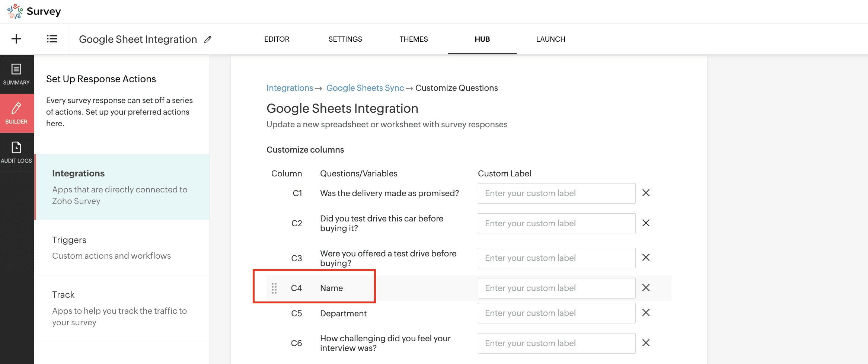
Task: Navigate to Google Sheets Sync breadcrumb
Action: [x=365, y=88]
